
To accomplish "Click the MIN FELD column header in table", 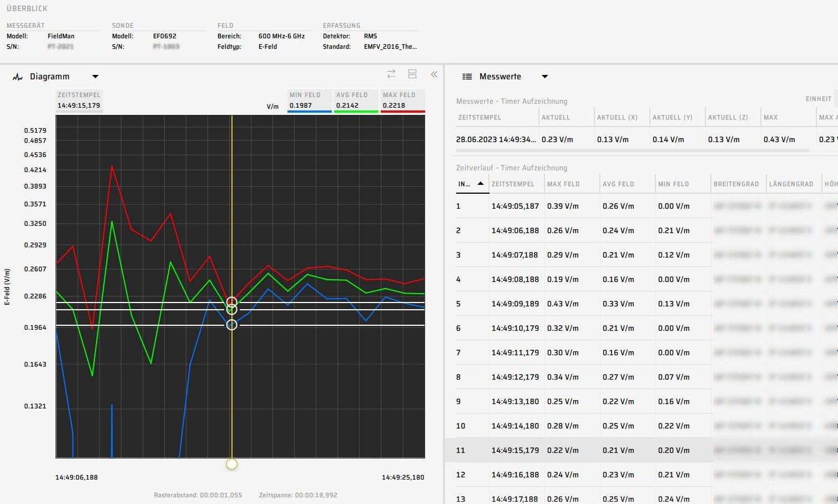I will [673, 184].
